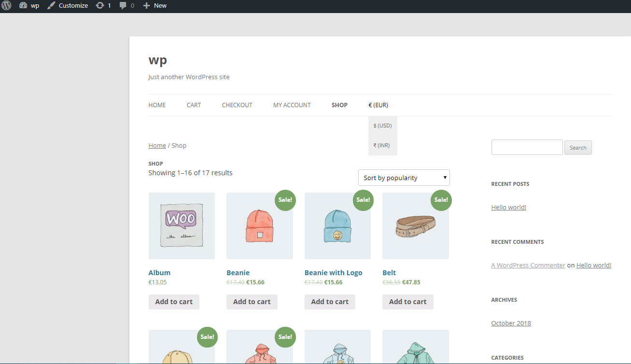Add Beanie to cart
Screen dimensions: 631x364
click(x=252, y=302)
